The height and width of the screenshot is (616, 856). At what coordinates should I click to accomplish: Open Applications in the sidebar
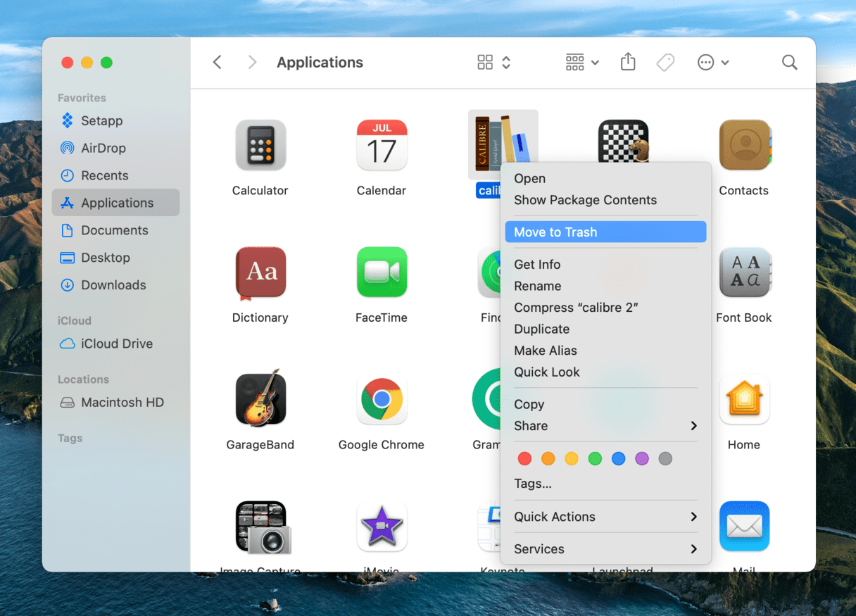coord(115,203)
